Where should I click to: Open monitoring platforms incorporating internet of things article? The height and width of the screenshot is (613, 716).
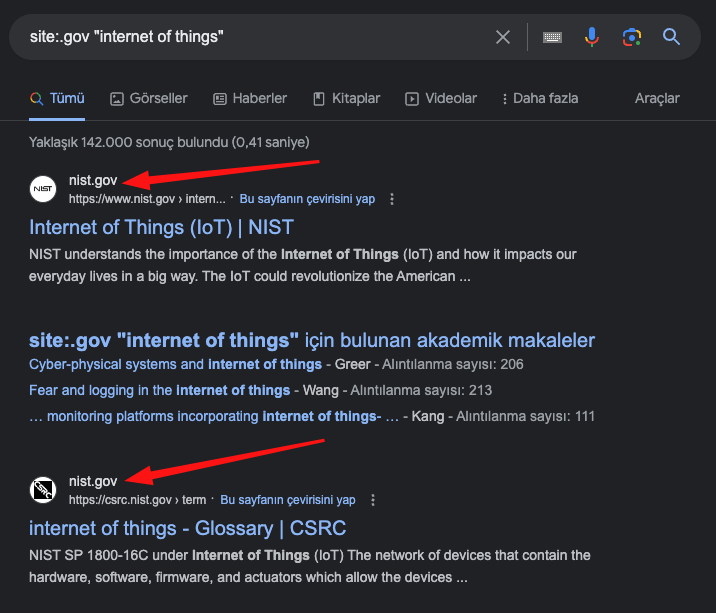coord(214,417)
